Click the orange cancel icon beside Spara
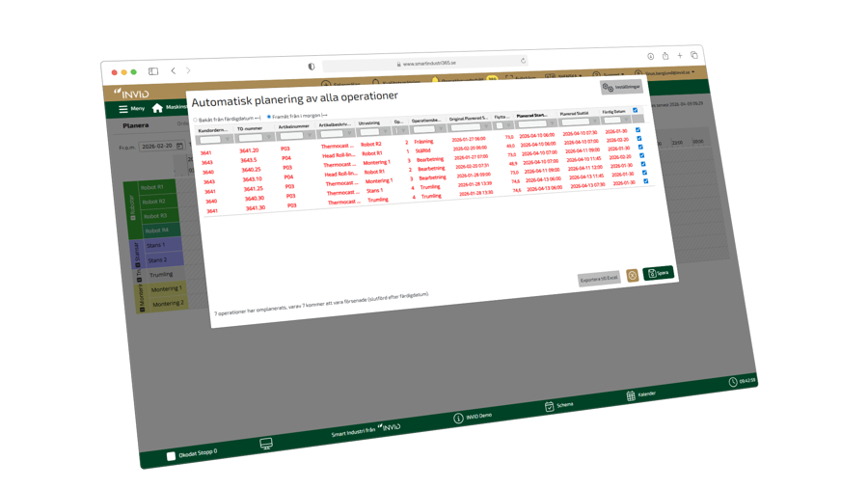The height and width of the screenshot is (488, 868). click(x=632, y=275)
